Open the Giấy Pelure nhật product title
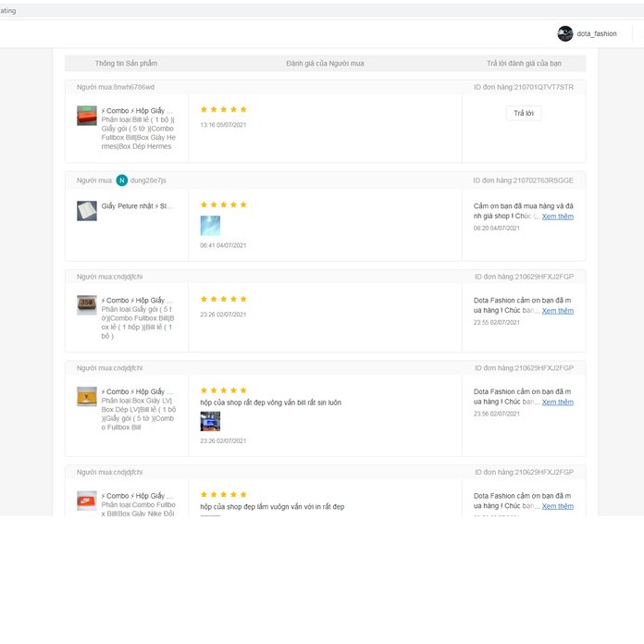This screenshot has height=644, width=644. tap(137, 206)
